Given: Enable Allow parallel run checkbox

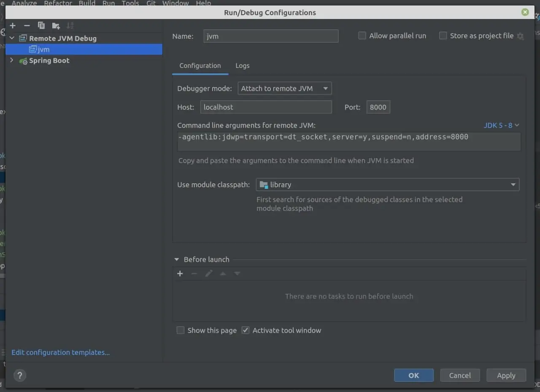Looking at the screenshot, I should point(362,36).
